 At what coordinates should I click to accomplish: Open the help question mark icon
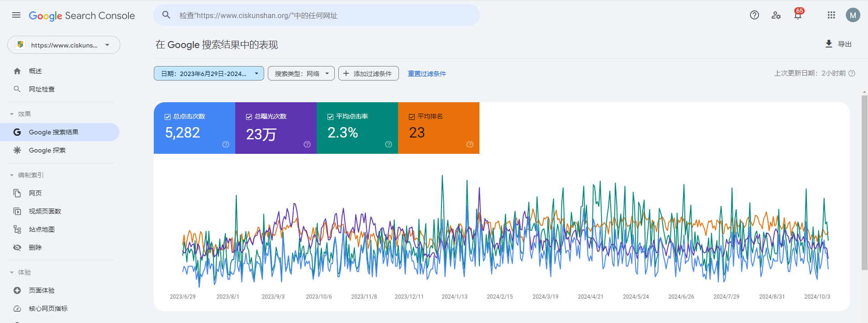(x=754, y=15)
